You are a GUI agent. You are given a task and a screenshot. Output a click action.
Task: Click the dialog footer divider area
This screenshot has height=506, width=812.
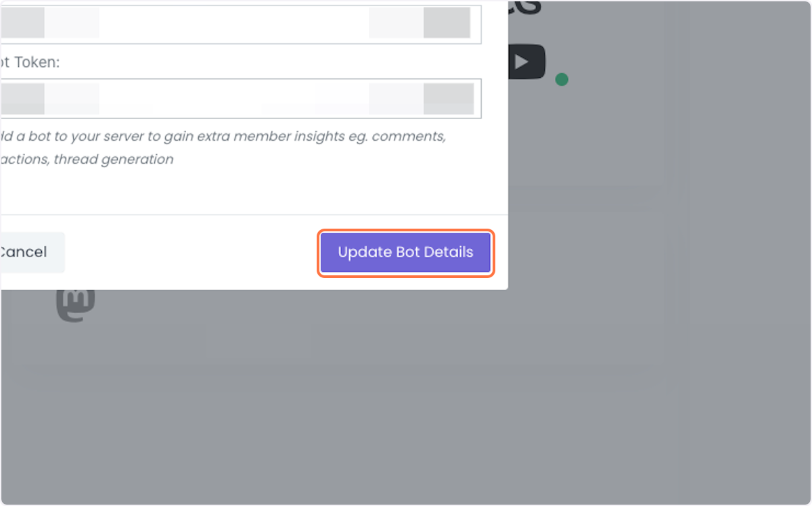(254, 215)
